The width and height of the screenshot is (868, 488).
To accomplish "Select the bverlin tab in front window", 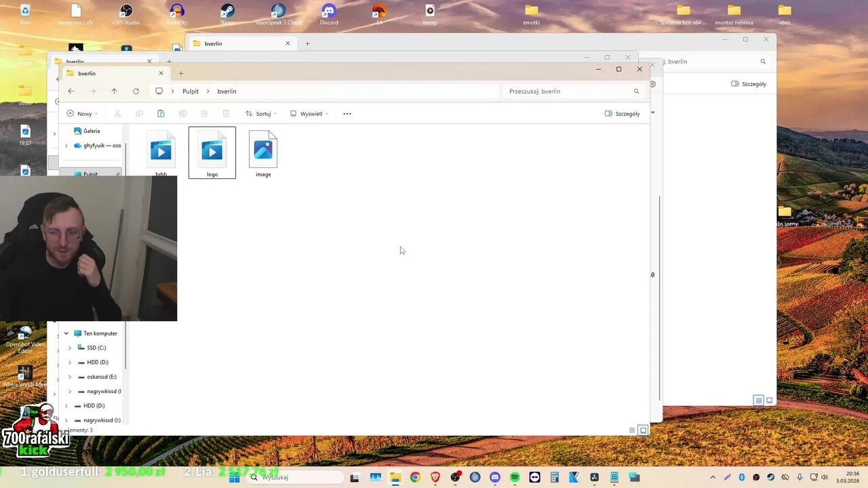I will point(115,73).
